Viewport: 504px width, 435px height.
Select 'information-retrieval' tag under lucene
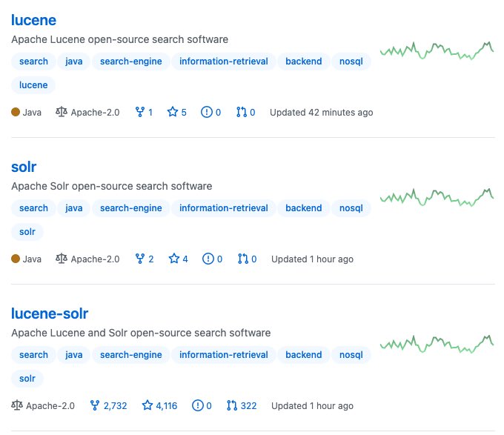pyautogui.click(x=223, y=62)
